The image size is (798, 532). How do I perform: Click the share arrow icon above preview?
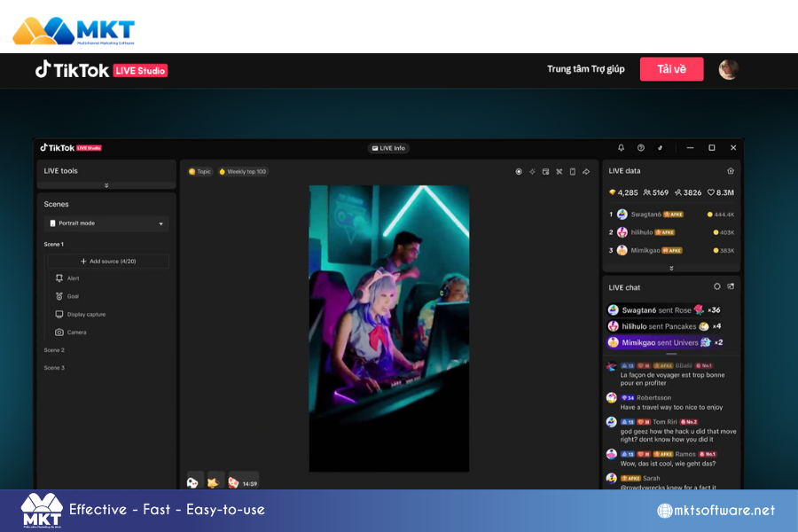(x=586, y=171)
